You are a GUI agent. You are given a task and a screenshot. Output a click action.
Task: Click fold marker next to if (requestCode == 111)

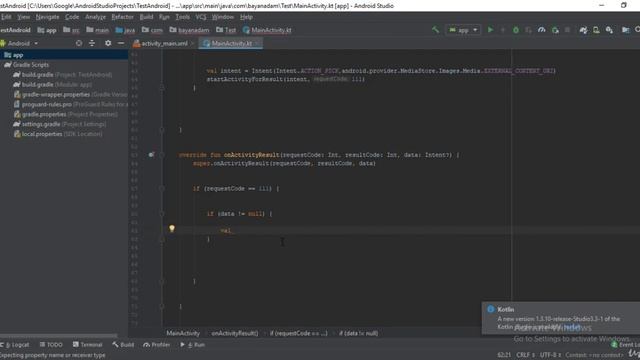click(x=162, y=189)
